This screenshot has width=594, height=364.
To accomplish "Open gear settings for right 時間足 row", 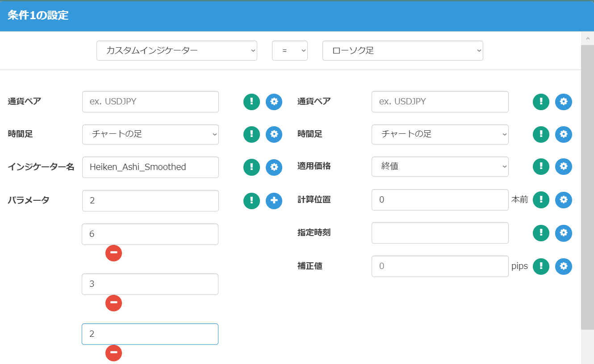I will point(564,134).
